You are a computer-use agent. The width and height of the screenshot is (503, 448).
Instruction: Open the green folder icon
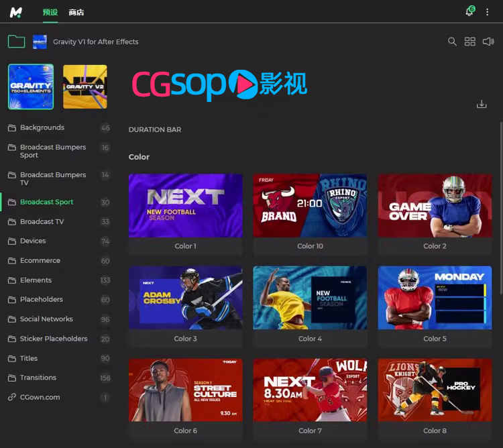point(16,42)
